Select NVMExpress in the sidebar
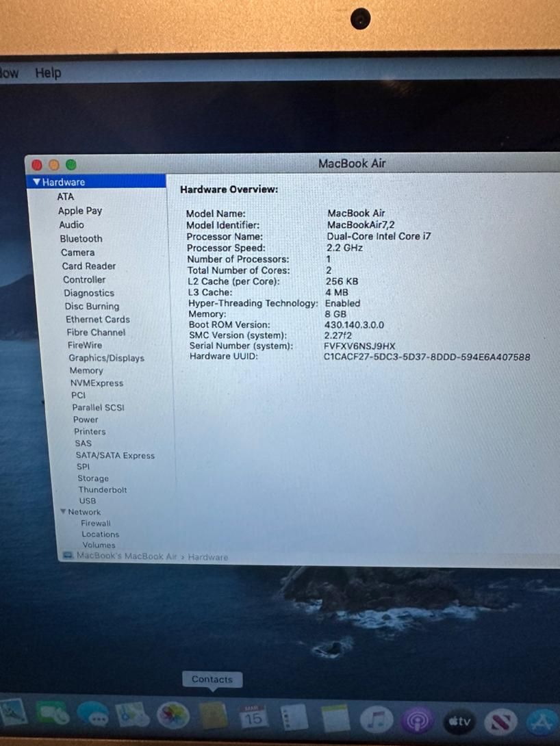The height and width of the screenshot is (746, 560). [97, 383]
